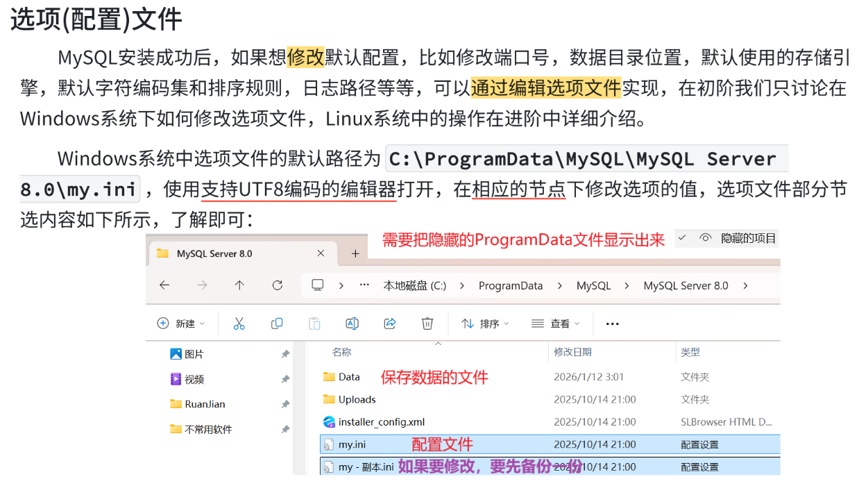Open the address bar ellipsis breadcrumb
Image resolution: width=868 pixels, height=488 pixels.
[x=364, y=285]
